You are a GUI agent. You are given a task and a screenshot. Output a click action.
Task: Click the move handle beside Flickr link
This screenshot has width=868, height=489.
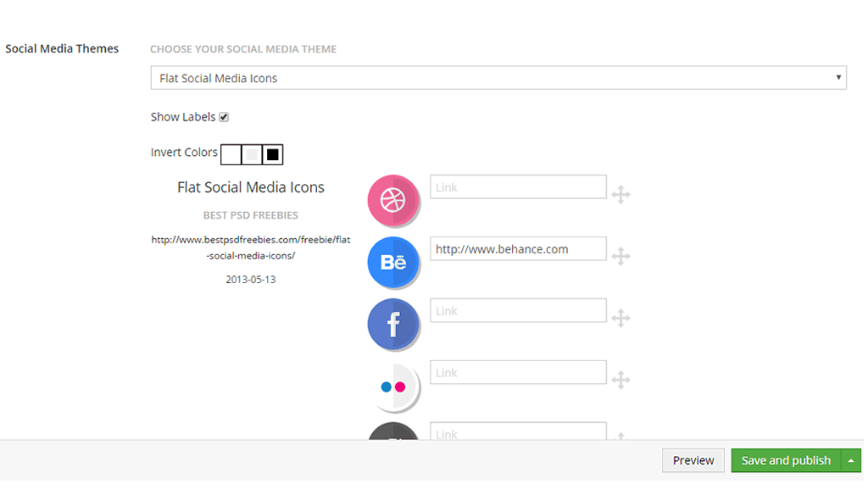coord(620,381)
